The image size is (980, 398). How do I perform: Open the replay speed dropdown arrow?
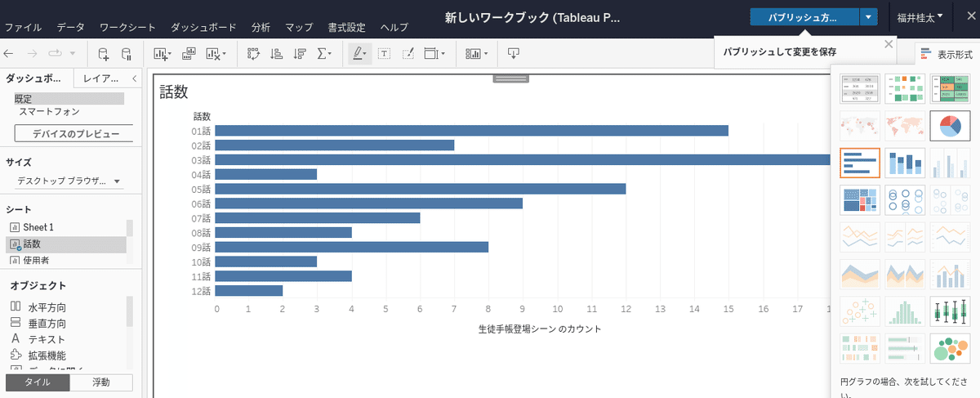coord(73,54)
